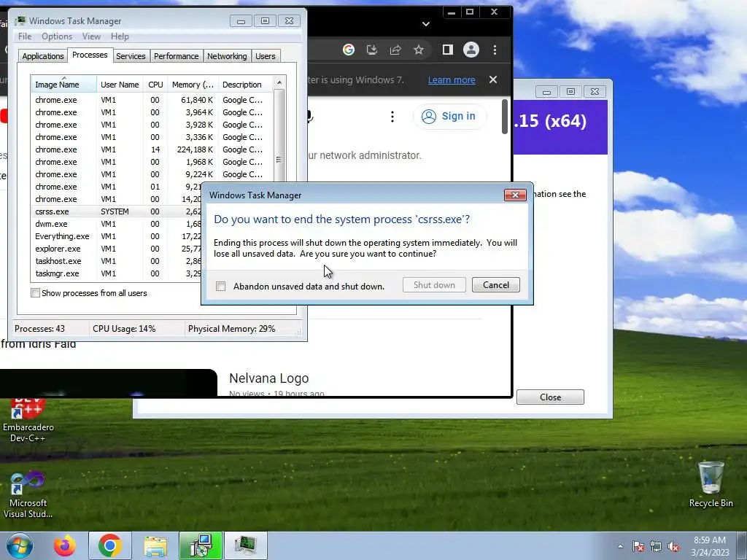Cancel ending the csrss.exe process
This screenshot has width=747, height=560.
(x=496, y=285)
